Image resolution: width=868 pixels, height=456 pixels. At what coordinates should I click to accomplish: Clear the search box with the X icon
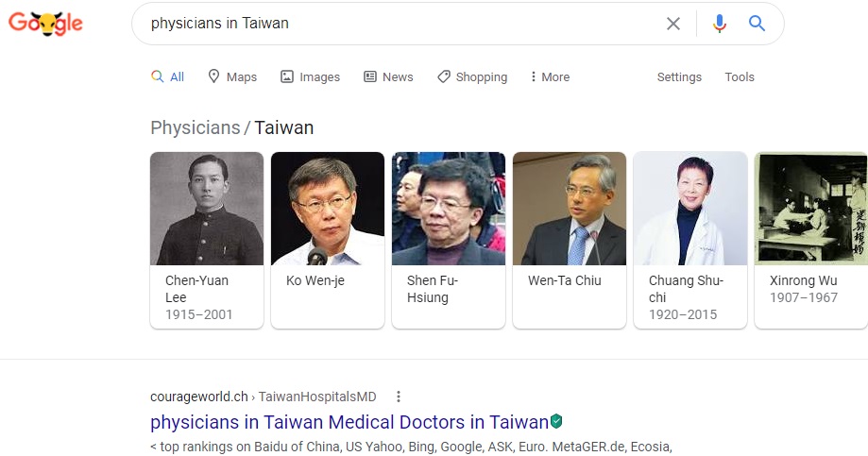tap(673, 24)
